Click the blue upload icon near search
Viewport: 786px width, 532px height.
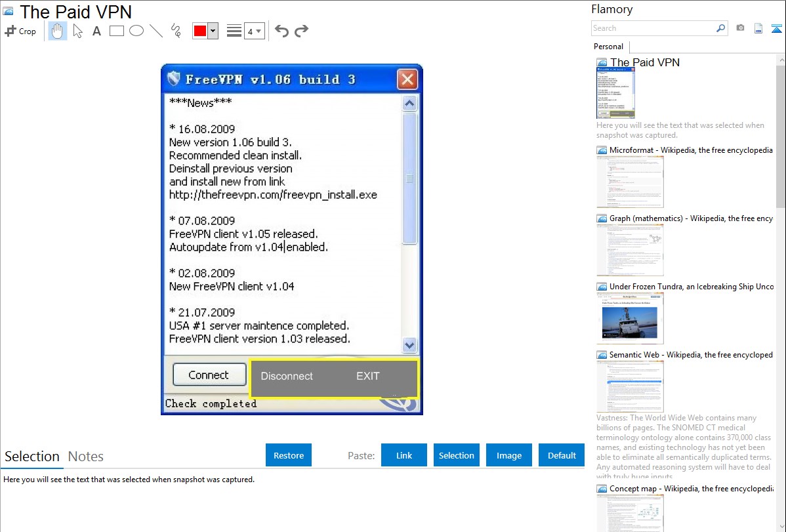(x=776, y=28)
